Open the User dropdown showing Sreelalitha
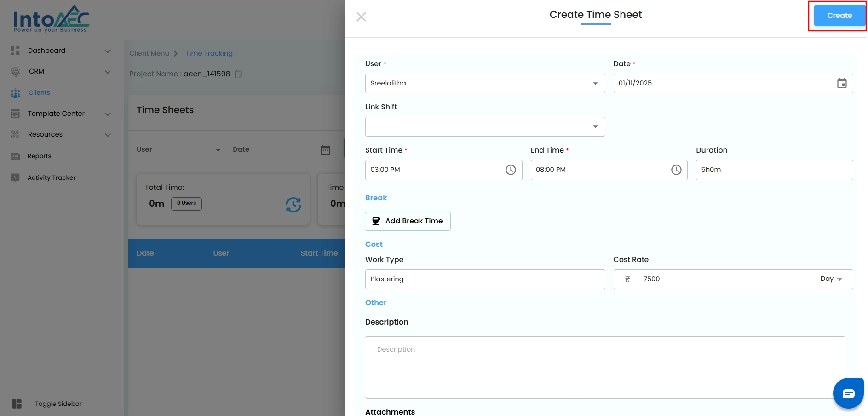Screen dimensions: 868x416 484,84
